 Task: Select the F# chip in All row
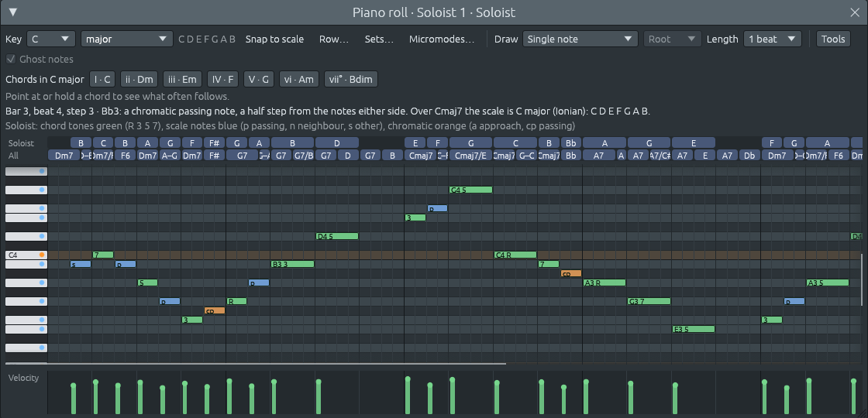click(215, 156)
